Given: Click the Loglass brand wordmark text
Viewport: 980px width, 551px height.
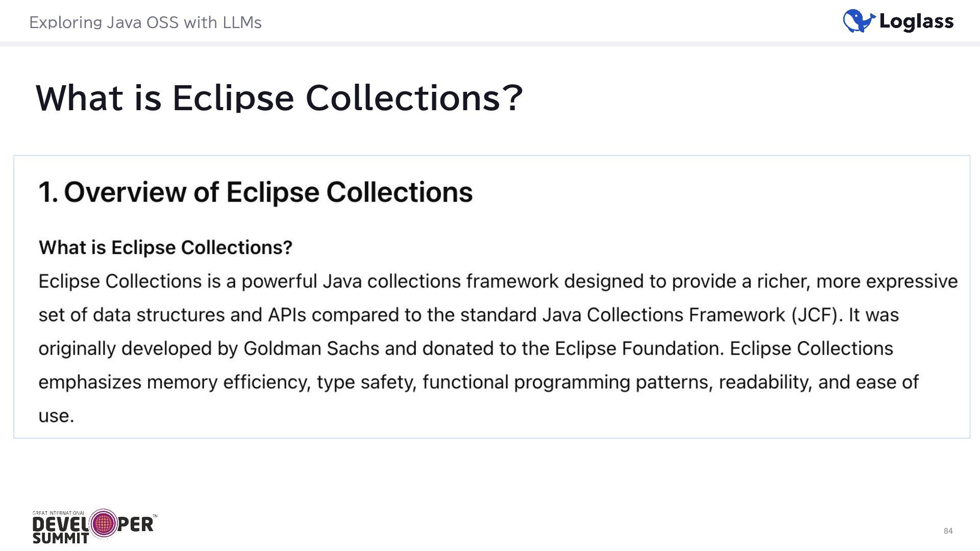Looking at the screenshot, I should tap(916, 21).
